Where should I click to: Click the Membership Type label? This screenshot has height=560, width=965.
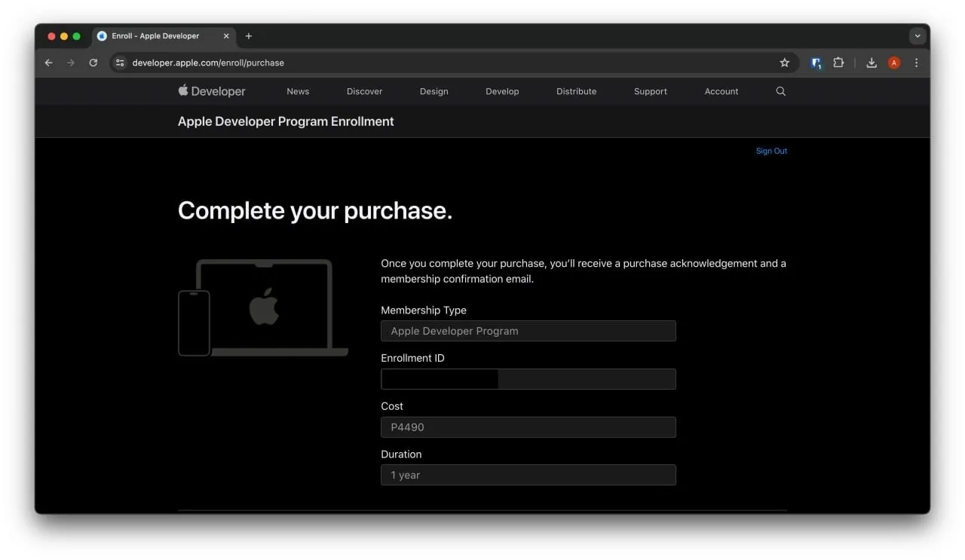tap(424, 310)
